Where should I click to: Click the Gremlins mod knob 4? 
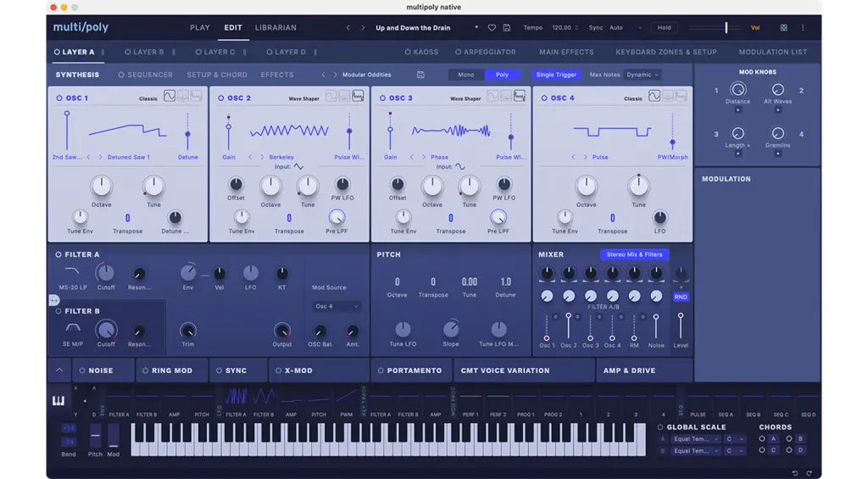point(778,133)
